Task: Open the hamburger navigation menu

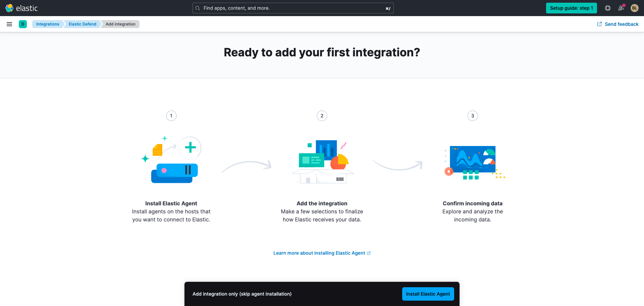Action: coord(9,24)
